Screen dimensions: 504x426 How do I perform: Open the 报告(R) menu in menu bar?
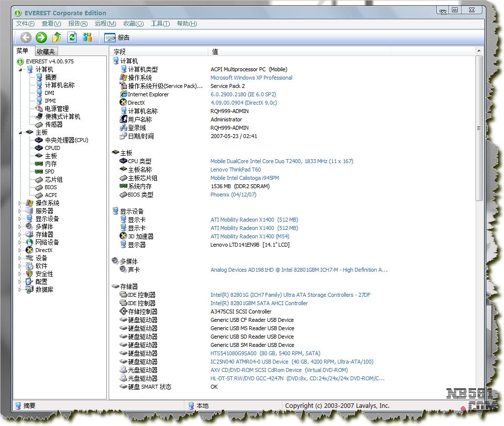78,24
